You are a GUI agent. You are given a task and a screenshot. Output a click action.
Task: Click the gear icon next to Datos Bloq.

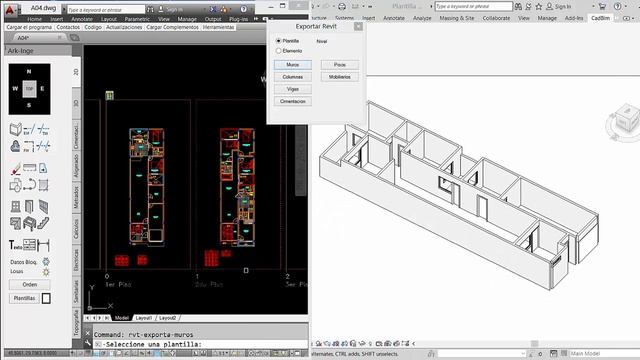coord(46,262)
